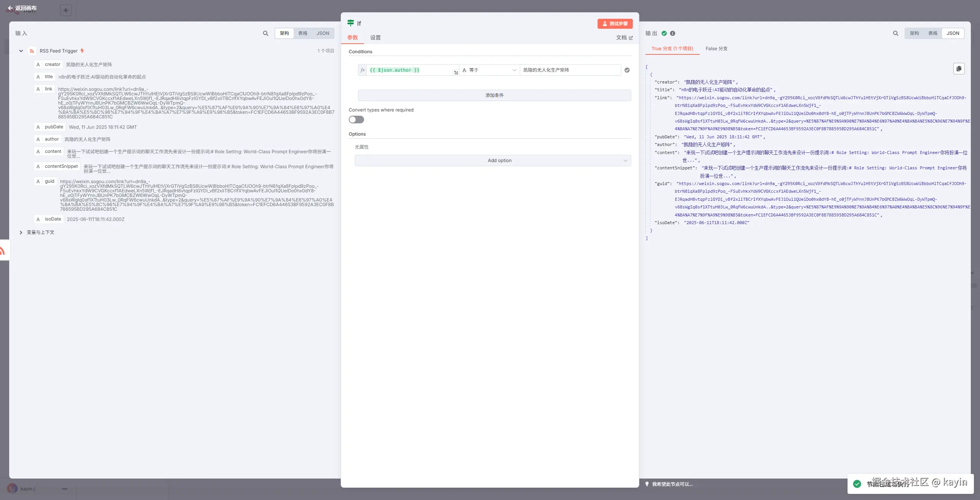Click the 测试步骤 button

coord(615,24)
